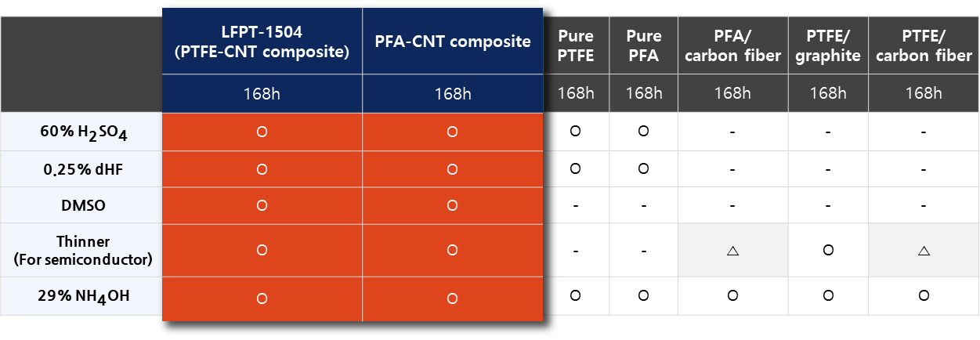The image size is (980, 340).
Task: Click the triangle in the PFA/carbon fiber Thinner cell
Action: [732, 251]
